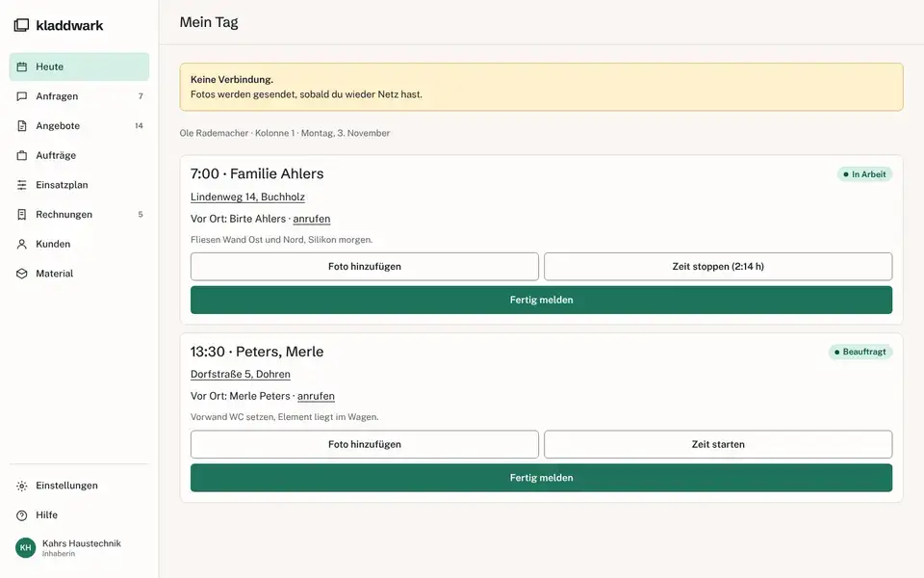924x578 pixels.
Task: Click the Mein Tag page title
Action: tap(209, 22)
